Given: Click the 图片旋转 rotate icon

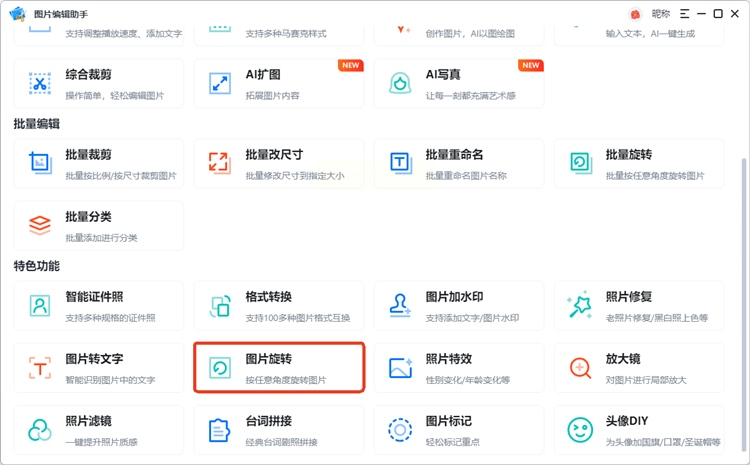Looking at the screenshot, I should (x=220, y=368).
